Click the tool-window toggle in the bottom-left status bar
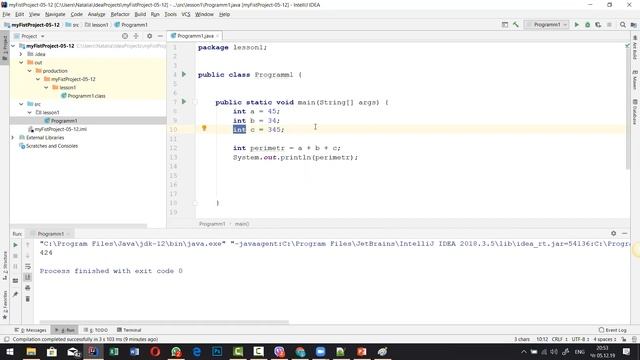Image resolution: width=640 pixels, height=360 pixels. [6, 339]
